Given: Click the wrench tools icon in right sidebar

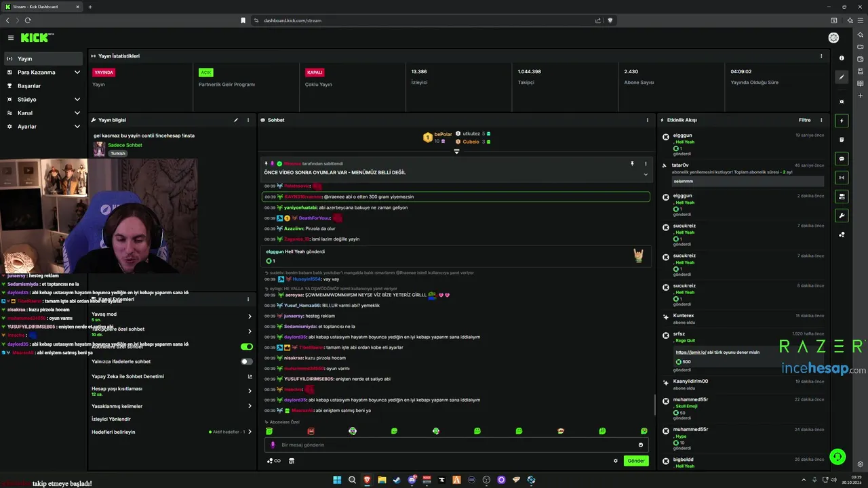Looking at the screenshot, I should [x=842, y=216].
